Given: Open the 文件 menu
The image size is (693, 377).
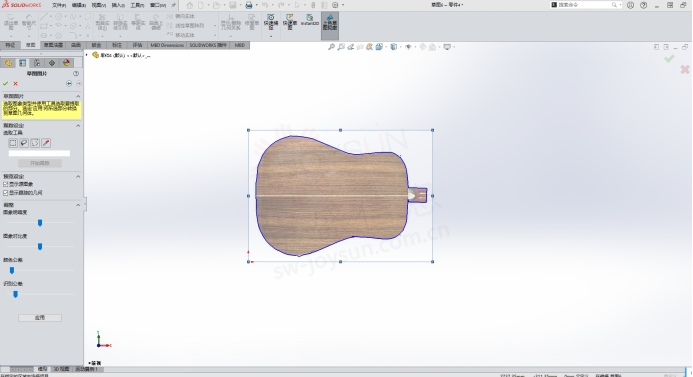Looking at the screenshot, I should pyautogui.click(x=59, y=5).
